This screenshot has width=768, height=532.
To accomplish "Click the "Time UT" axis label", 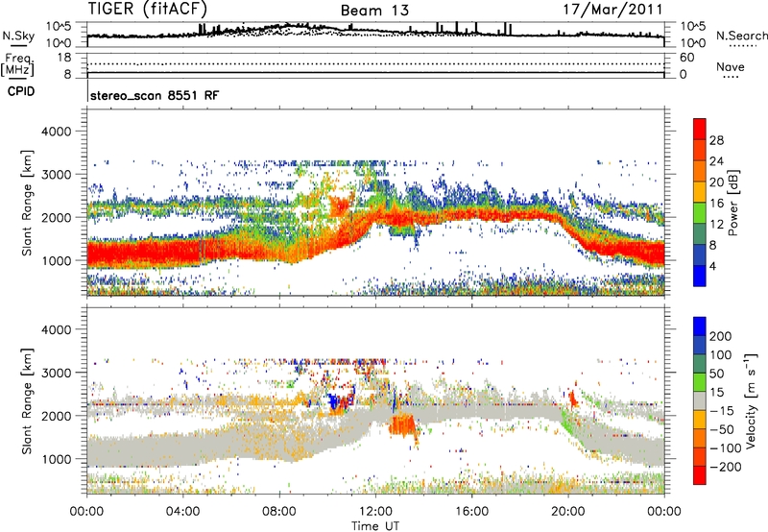I will click(x=375, y=526).
